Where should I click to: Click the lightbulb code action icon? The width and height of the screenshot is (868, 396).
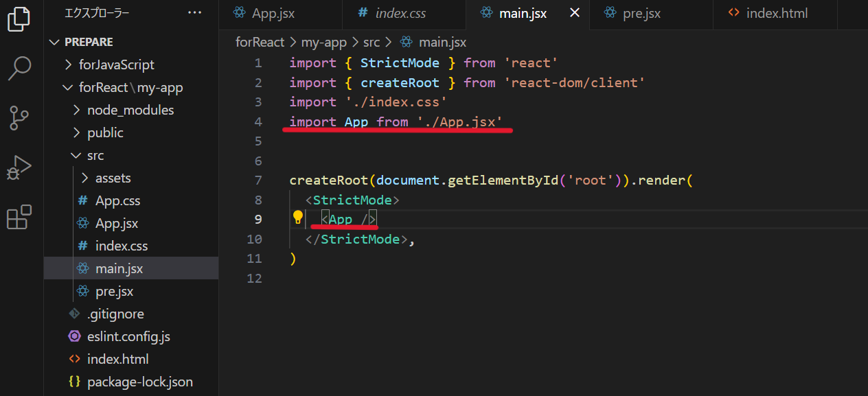(x=298, y=218)
